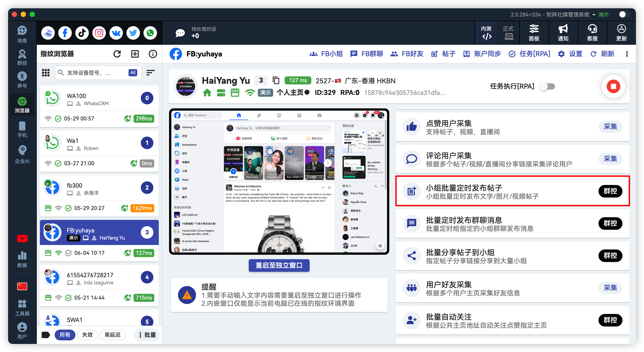Select the 高延迟 filter tab
The width and height of the screenshot is (644, 352).
coord(113,335)
